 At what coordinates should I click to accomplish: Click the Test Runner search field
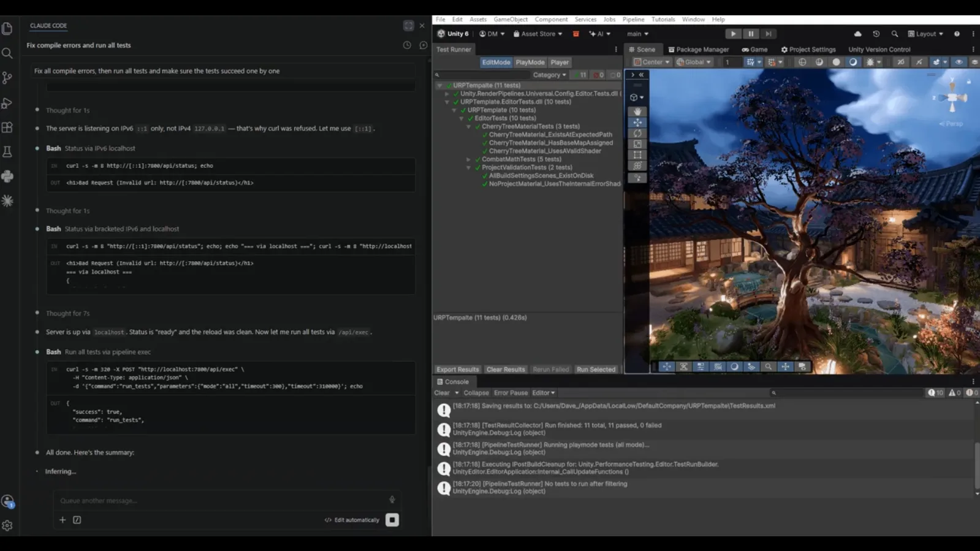coord(481,75)
